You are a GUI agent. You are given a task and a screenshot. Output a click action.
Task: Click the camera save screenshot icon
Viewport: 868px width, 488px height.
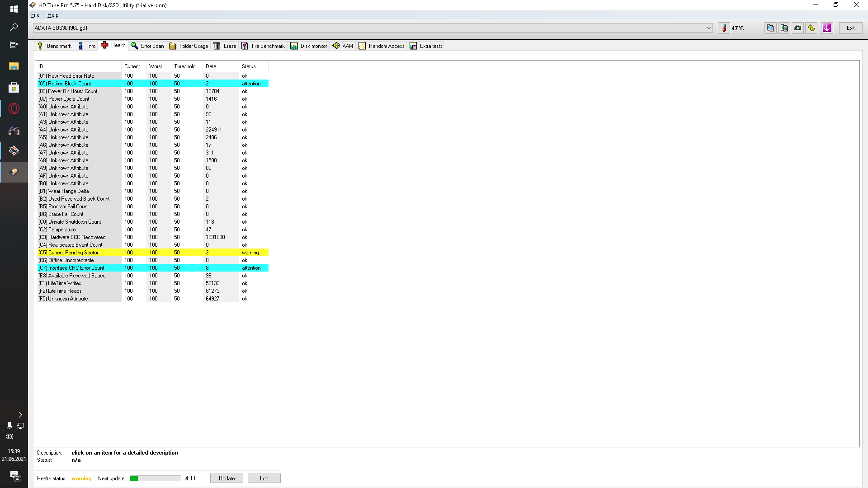click(x=798, y=28)
